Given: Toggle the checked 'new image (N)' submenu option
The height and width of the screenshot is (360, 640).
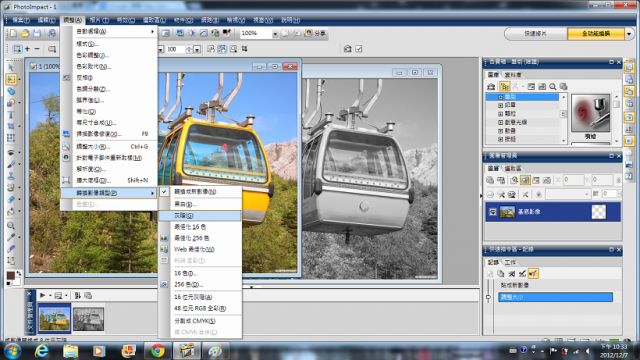Looking at the screenshot, I should point(200,191).
